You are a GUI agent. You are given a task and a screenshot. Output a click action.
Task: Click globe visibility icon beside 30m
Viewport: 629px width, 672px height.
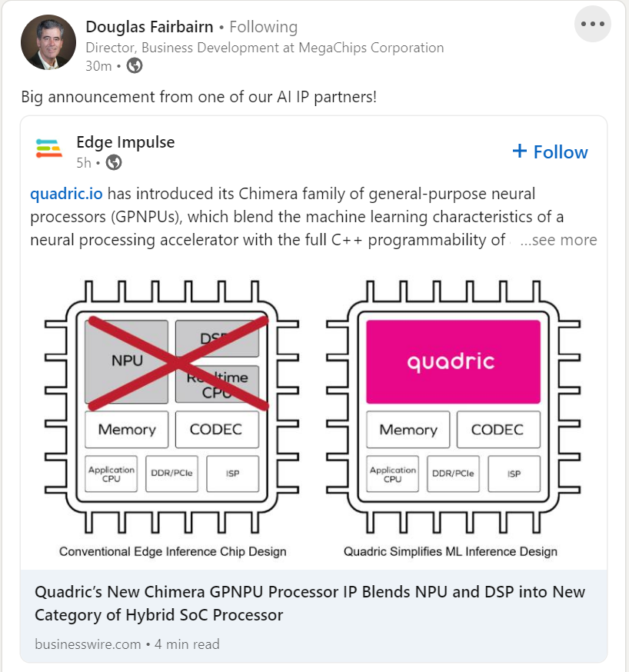click(x=135, y=66)
